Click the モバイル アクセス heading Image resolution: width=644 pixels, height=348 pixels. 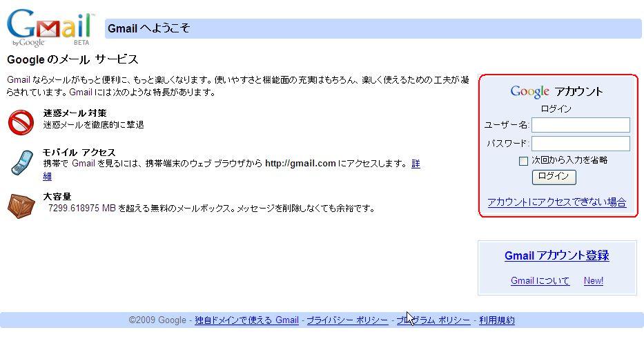click(79, 153)
